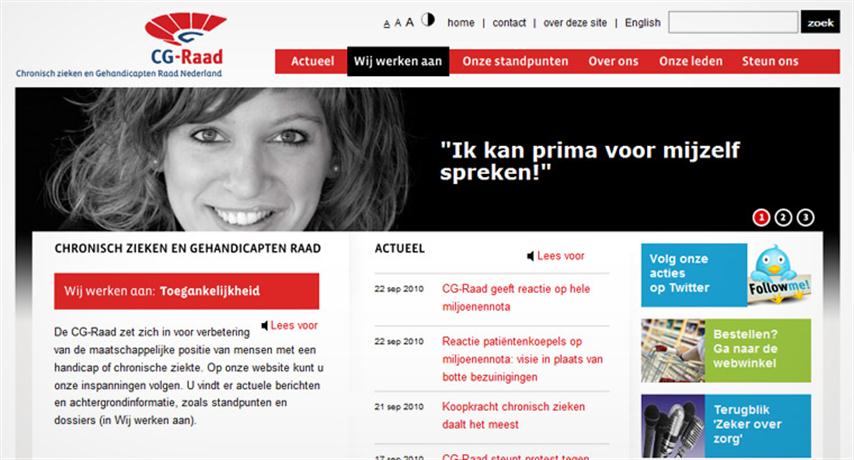This screenshot has height=460, width=854.
Task: Show slide 1 of the banner
Action: pos(761,218)
